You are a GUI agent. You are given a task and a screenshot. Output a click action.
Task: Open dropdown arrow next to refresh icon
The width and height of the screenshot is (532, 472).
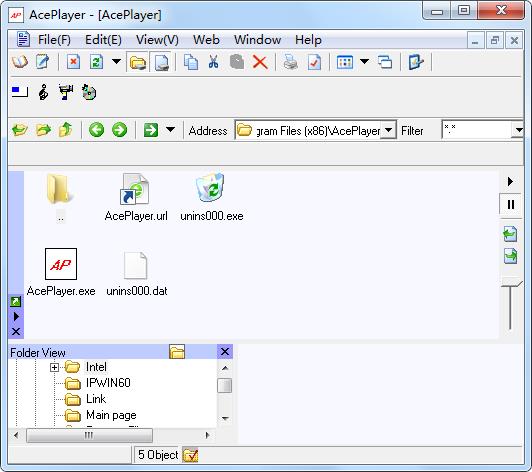click(x=116, y=62)
